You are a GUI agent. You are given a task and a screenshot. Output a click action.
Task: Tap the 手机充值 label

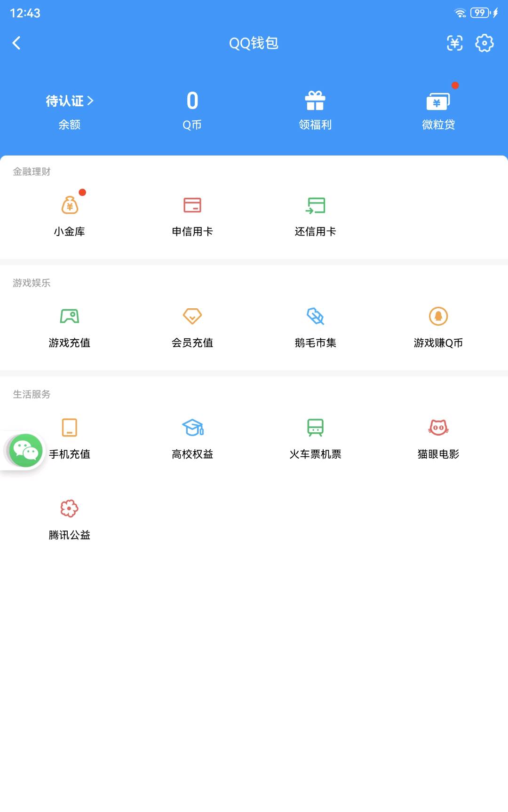pyautogui.click(x=70, y=454)
